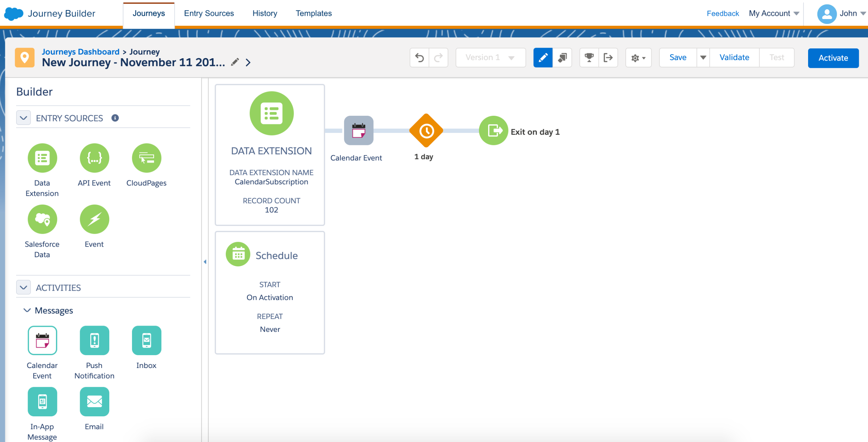868x442 pixels.
Task: Select the Data Extension entry source icon
Action: [42, 158]
